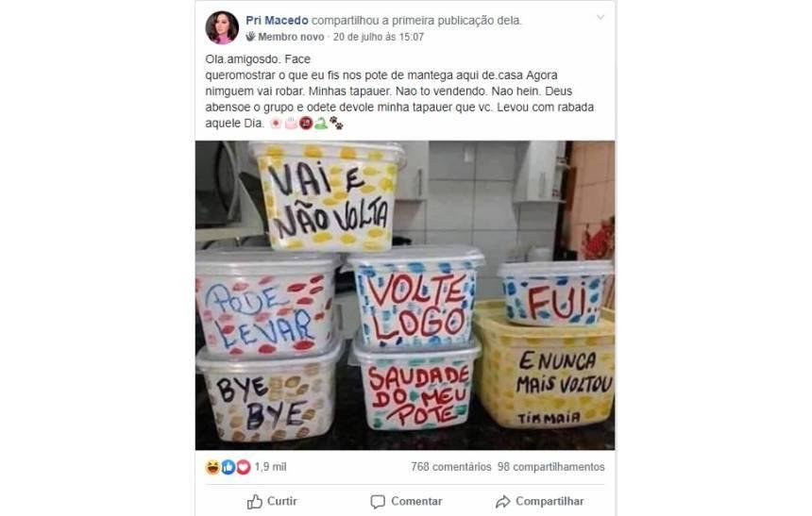Open the post options chevron menu
Viewport: 812px width, 516px height.
(x=601, y=18)
